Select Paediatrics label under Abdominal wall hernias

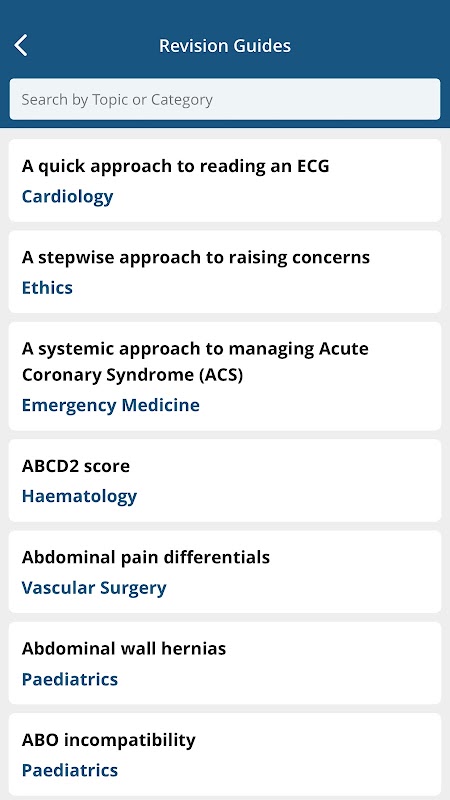coord(70,679)
